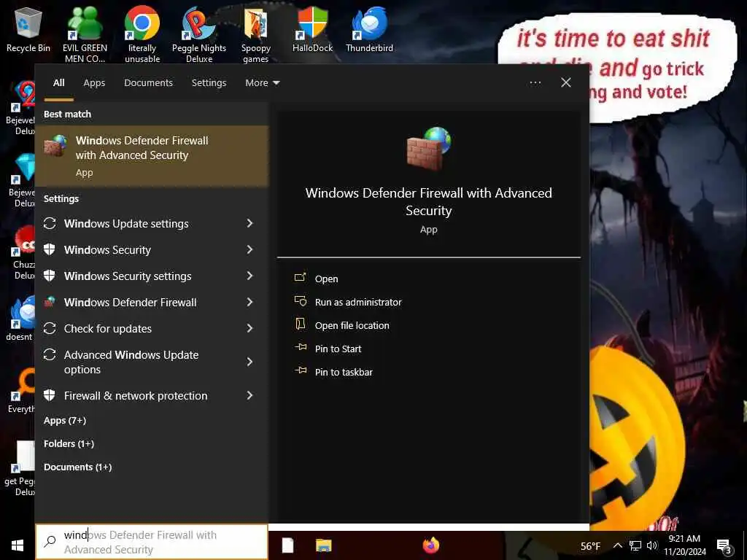Switch to the Settings search tab
747x560 pixels.
pos(209,83)
